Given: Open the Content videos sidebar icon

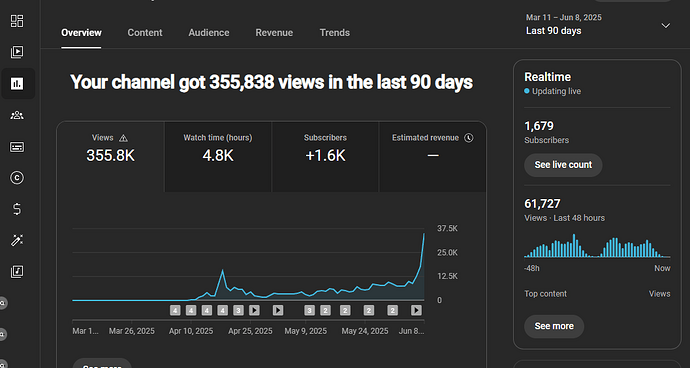Looking at the screenshot, I should click(17, 52).
